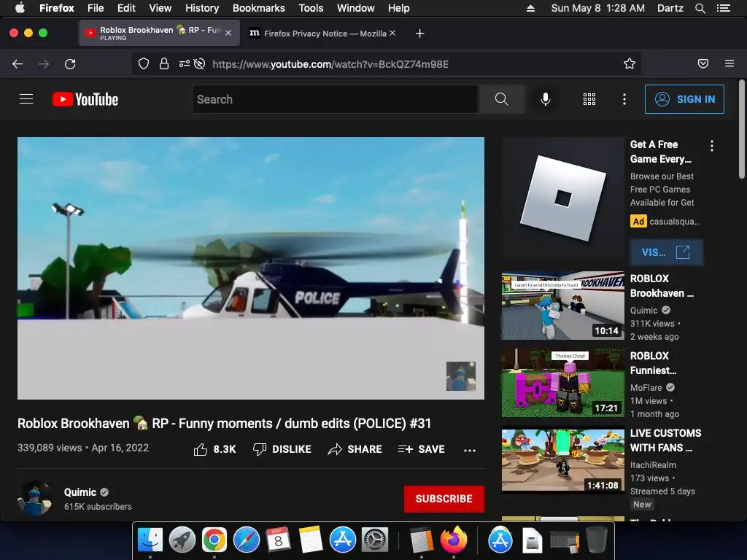
Task: Bookmark this page with the star
Action: coord(630,64)
